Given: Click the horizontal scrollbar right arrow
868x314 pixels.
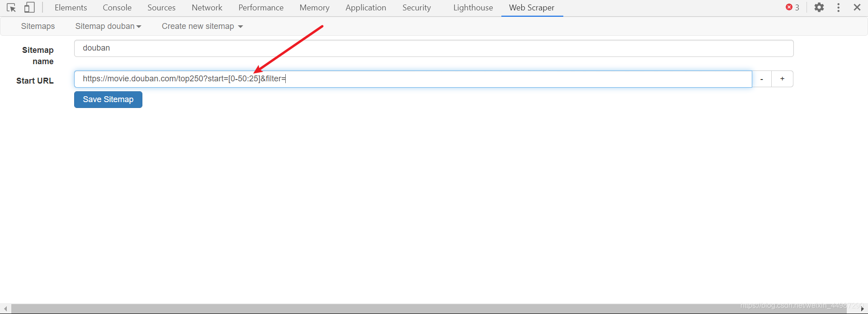Looking at the screenshot, I should 863,309.
